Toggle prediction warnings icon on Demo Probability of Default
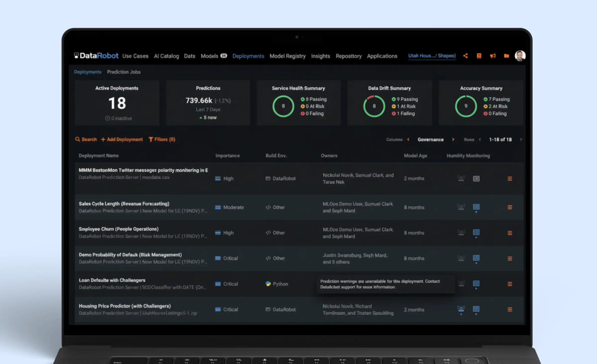Image resolution: width=597 pixels, height=364 pixels. [476, 258]
